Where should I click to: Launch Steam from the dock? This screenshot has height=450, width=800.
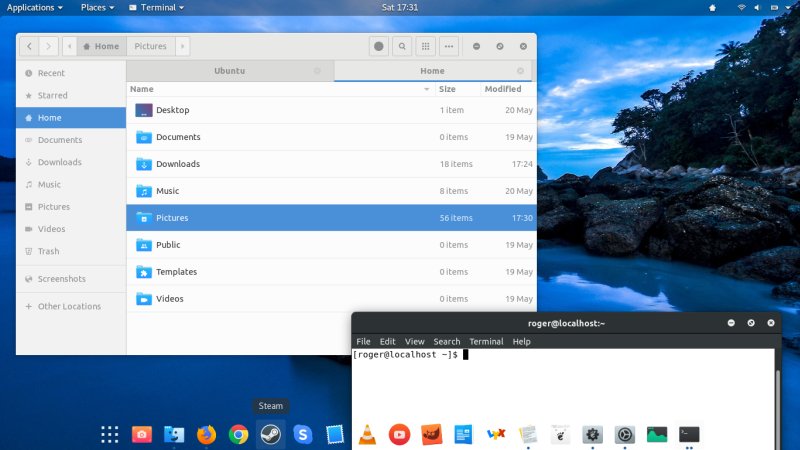(x=270, y=434)
